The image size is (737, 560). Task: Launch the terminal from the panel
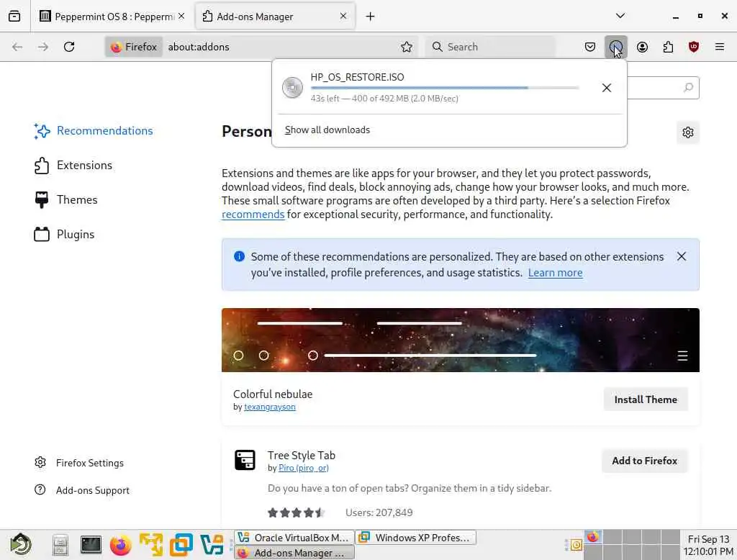(91, 544)
